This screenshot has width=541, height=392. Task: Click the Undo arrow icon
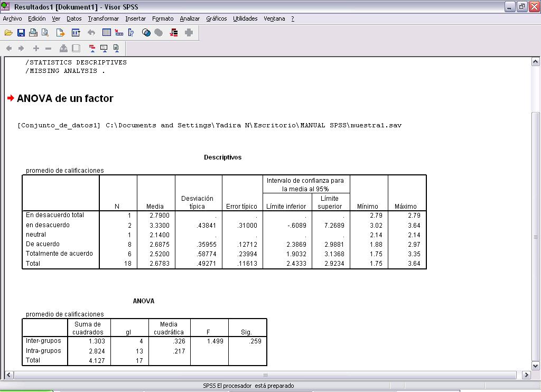pos(91,33)
